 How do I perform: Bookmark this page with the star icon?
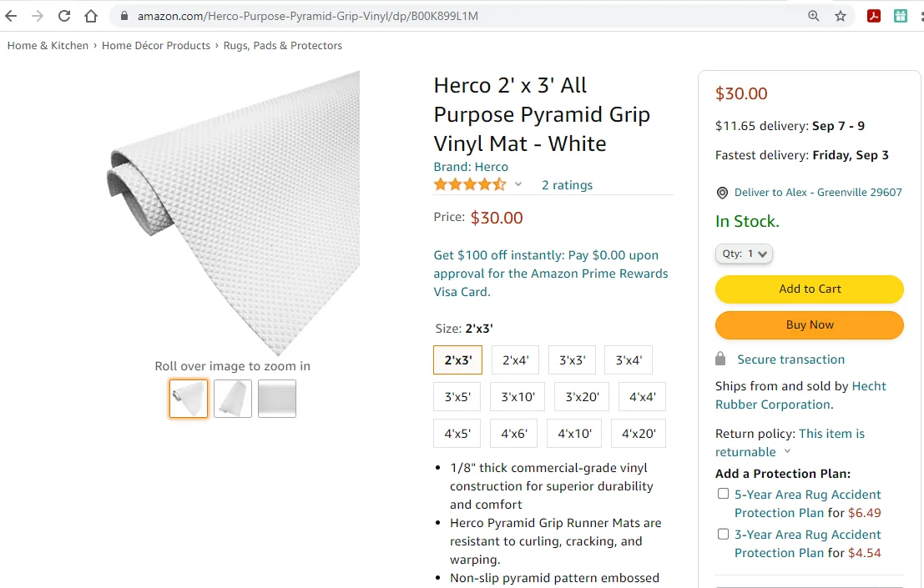[841, 16]
